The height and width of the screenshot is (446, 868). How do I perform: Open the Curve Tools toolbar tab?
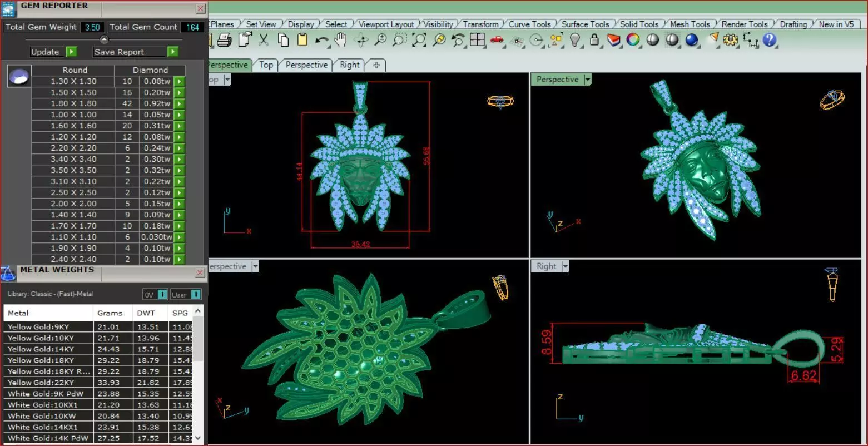coord(529,24)
